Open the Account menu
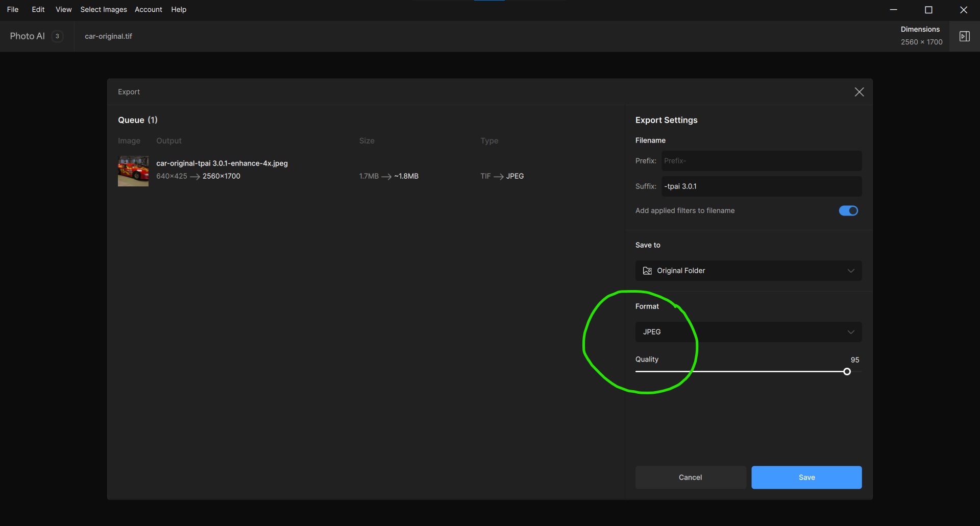 (148, 9)
